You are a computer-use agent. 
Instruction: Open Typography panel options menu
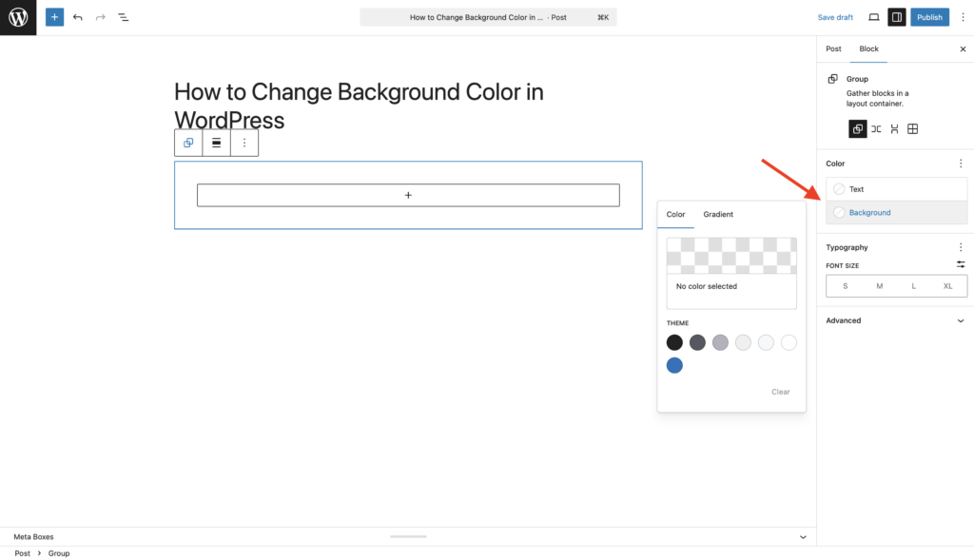(961, 247)
